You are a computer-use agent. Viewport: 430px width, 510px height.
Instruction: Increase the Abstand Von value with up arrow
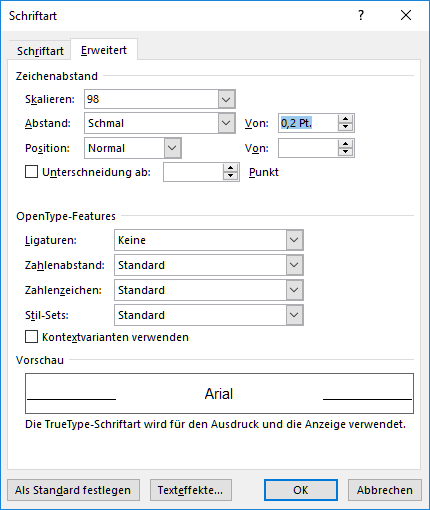pyautogui.click(x=345, y=119)
